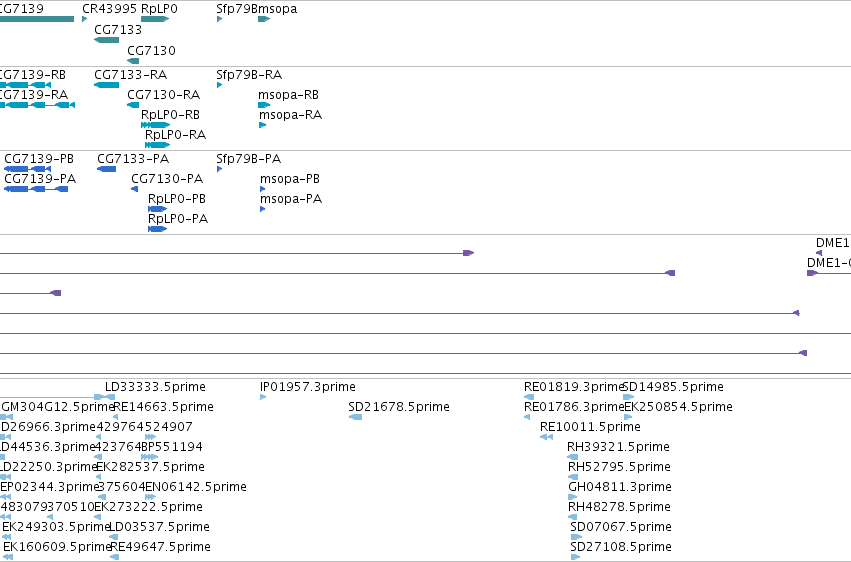851x562 pixels.
Task: Click the RE01819.3prime EST label
Action: [x=573, y=387]
